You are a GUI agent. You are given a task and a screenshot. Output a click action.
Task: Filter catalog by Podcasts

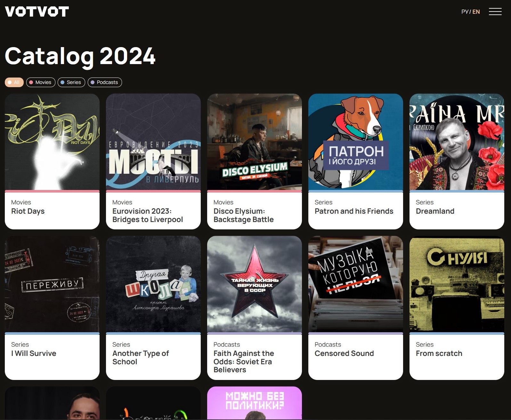105,82
